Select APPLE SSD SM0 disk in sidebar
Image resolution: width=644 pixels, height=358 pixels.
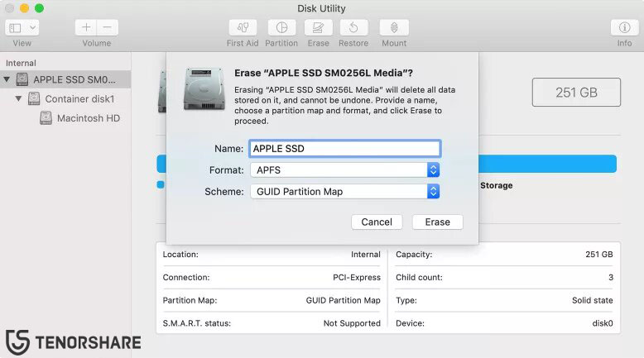click(x=65, y=79)
